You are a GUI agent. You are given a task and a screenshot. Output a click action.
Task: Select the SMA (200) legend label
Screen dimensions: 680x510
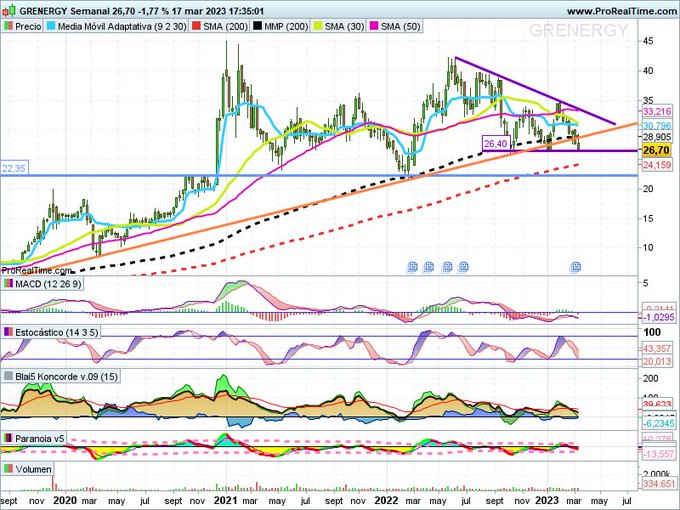click(225, 26)
